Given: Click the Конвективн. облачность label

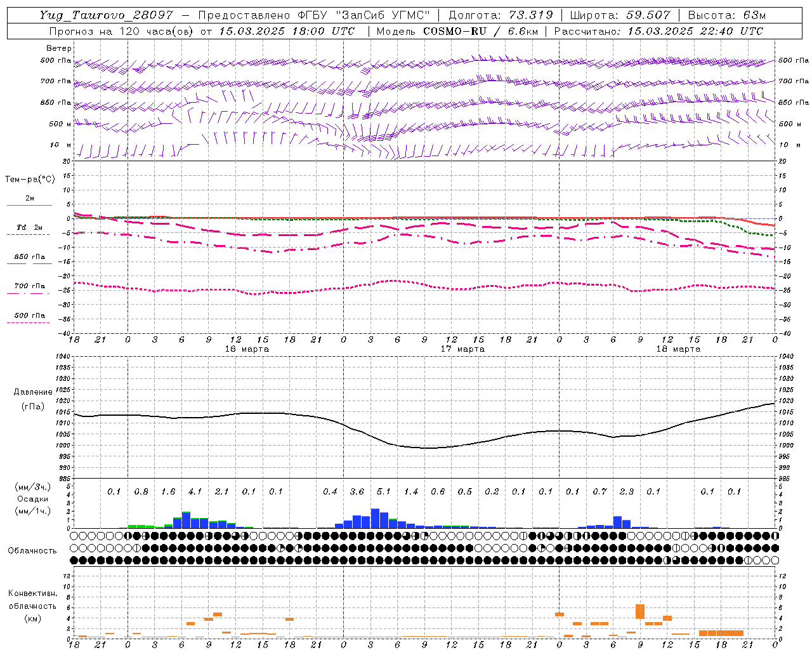Looking at the screenshot, I should coord(32,600).
